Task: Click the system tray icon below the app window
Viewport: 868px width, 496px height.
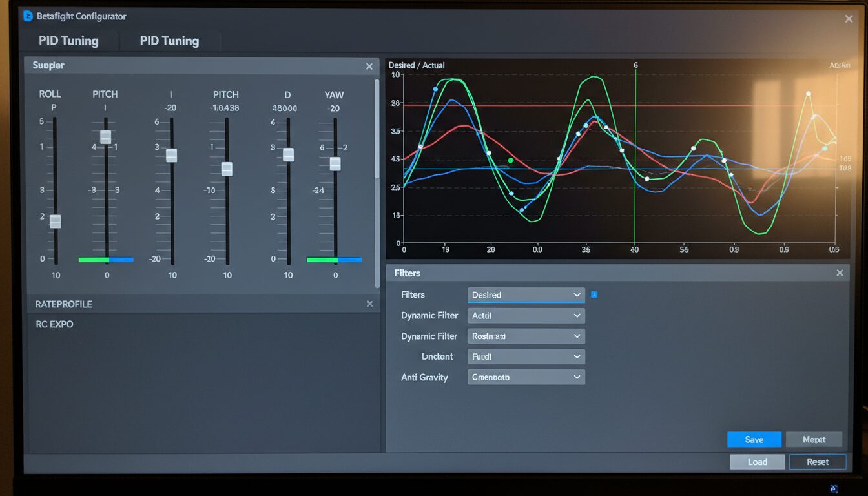Action: (834, 489)
